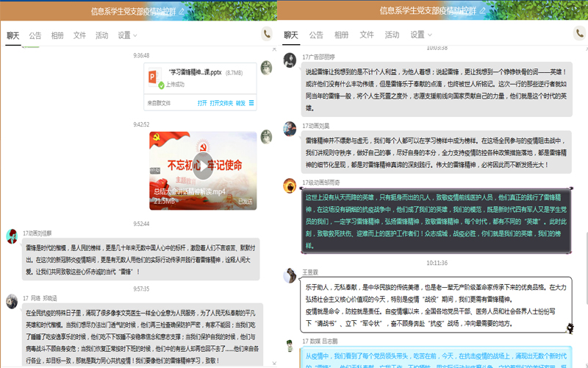Click the sender avatar beside the pptx file message
588x368 pixels.
[x=266, y=68]
